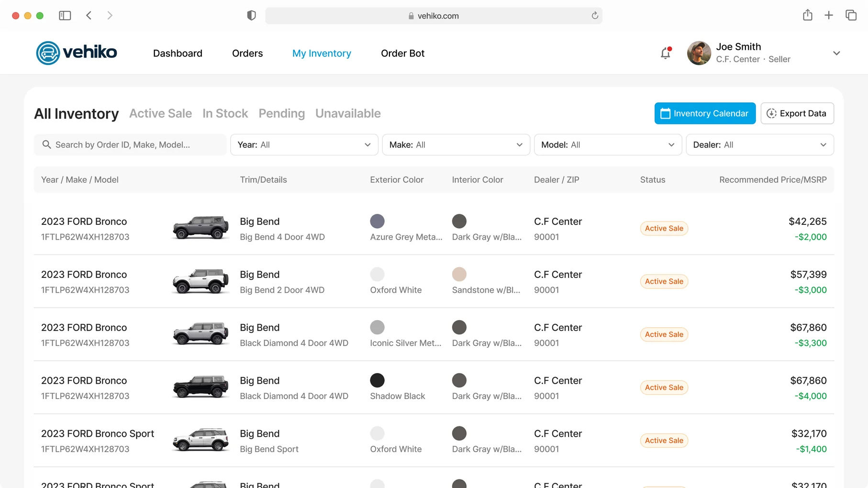Image resolution: width=868 pixels, height=488 pixels.
Task: Open the white 2 Door Bronco thumbnail
Action: (200, 280)
